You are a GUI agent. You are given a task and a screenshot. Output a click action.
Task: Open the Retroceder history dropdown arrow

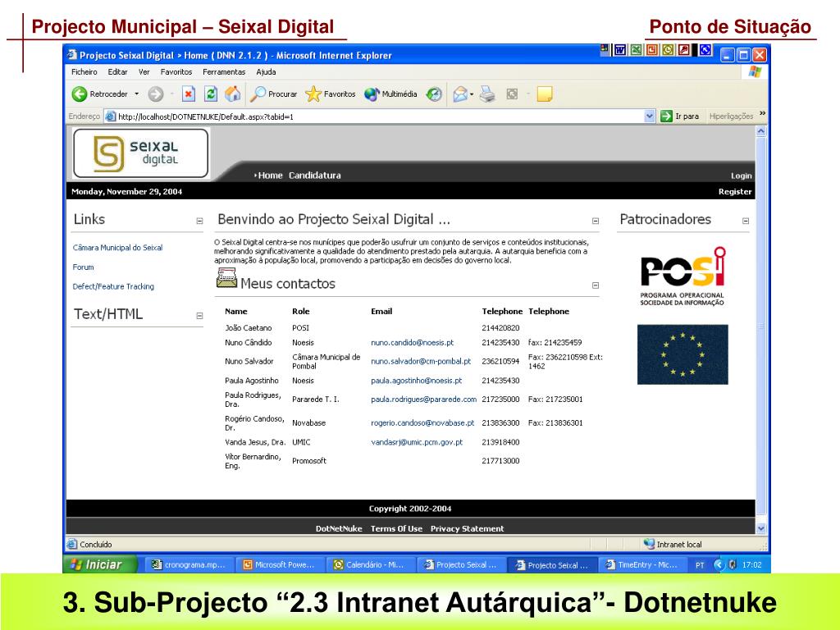point(137,94)
